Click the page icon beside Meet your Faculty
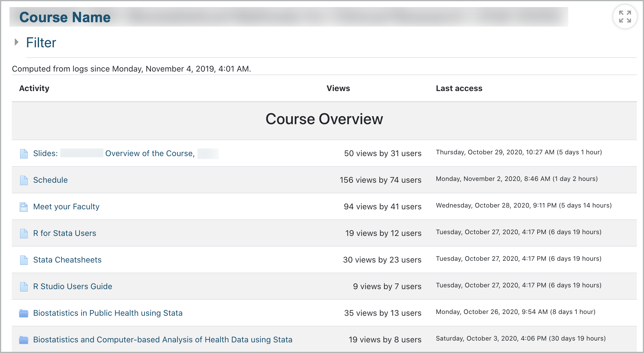This screenshot has width=644, height=353. coord(24,207)
